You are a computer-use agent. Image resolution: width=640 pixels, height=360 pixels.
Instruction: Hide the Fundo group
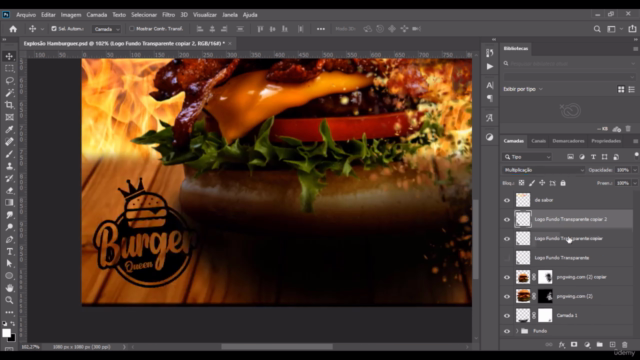coord(507,331)
